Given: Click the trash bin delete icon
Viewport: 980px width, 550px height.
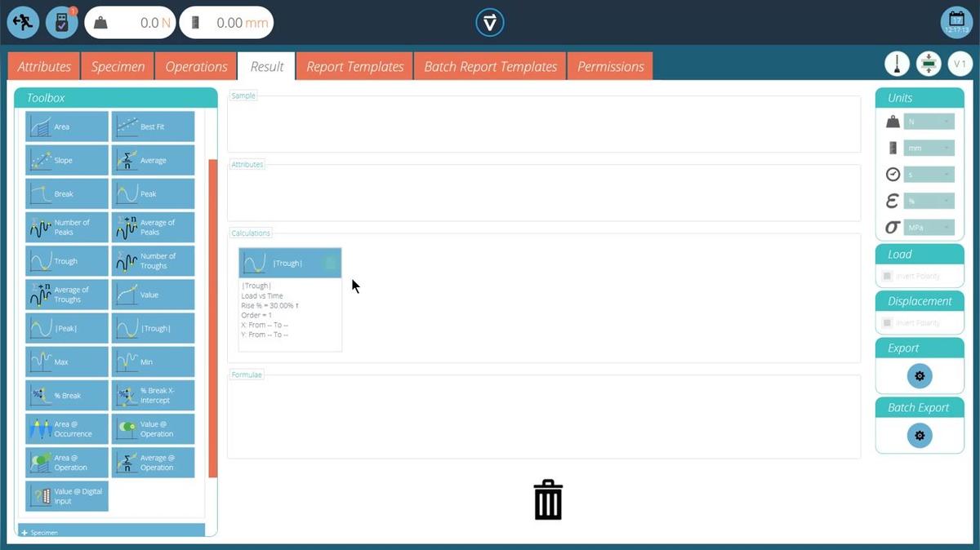Looking at the screenshot, I should point(548,499).
